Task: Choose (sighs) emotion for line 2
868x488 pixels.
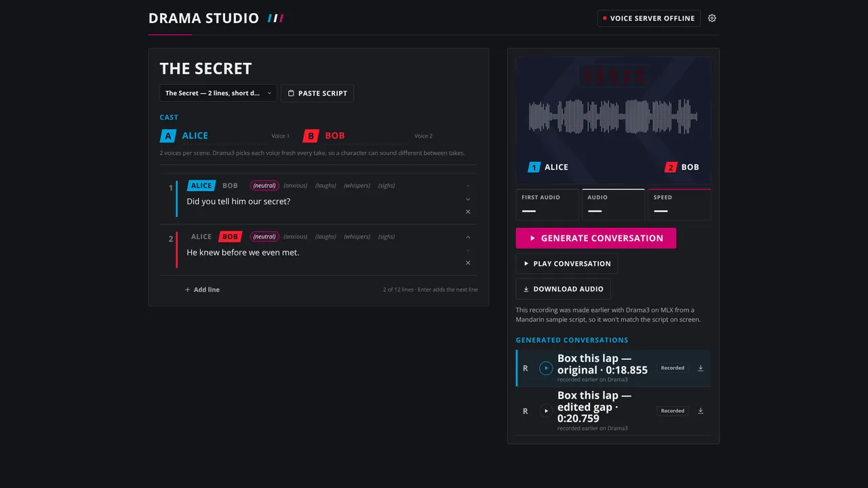Action: pyautogui.click(x=387, y=237)
